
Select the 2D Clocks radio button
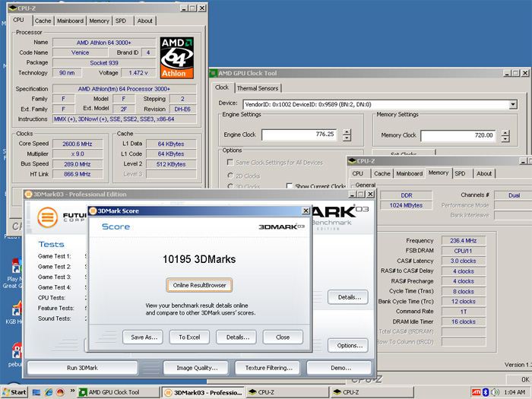(230, 176)
